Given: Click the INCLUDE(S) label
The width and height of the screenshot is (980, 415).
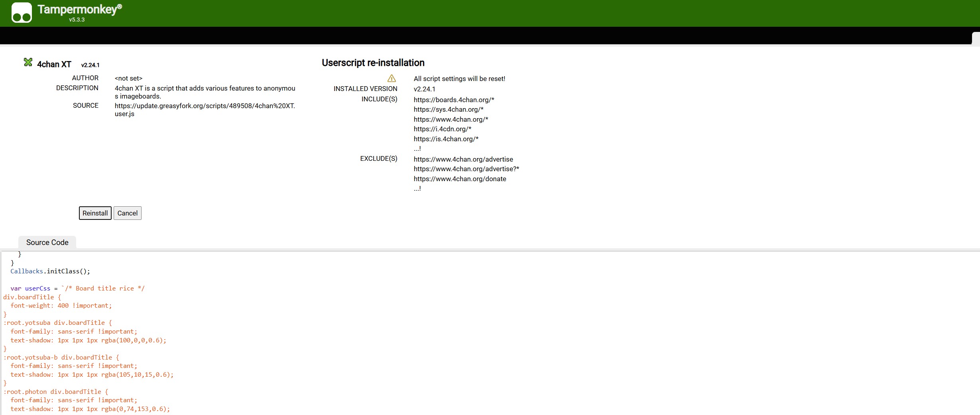Looking at the screenshot, I should 379,99.
